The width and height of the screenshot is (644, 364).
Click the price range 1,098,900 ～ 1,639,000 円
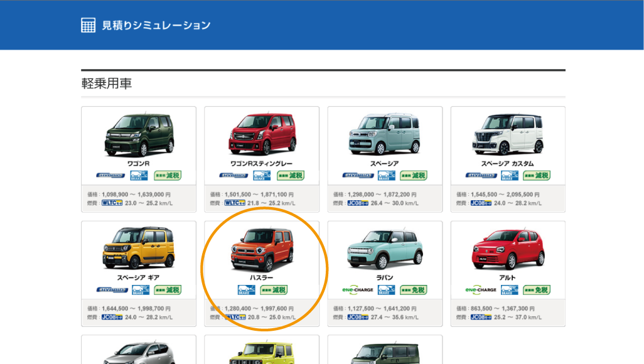tap(136, 195)
